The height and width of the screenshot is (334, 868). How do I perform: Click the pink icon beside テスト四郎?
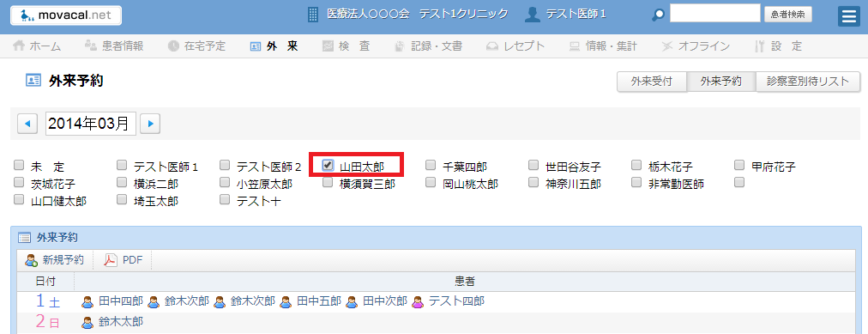click(x=418, y=302)
